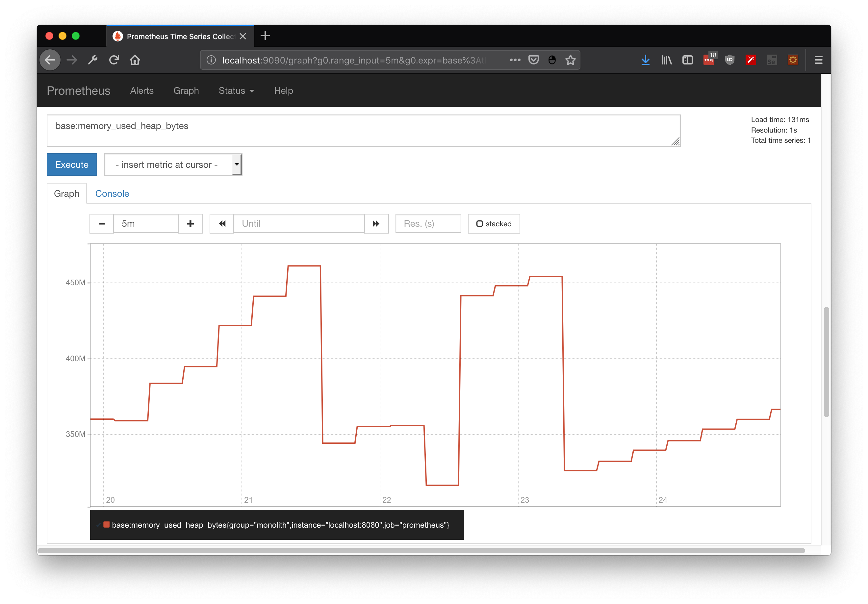
Task: Enable the stacked graph checkbox
Action: coord(480,223)
